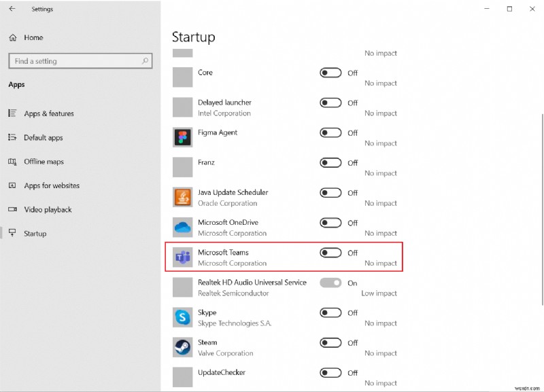Turn on the Skype startup toggle
544x392 pixels.
click(332, 313)
